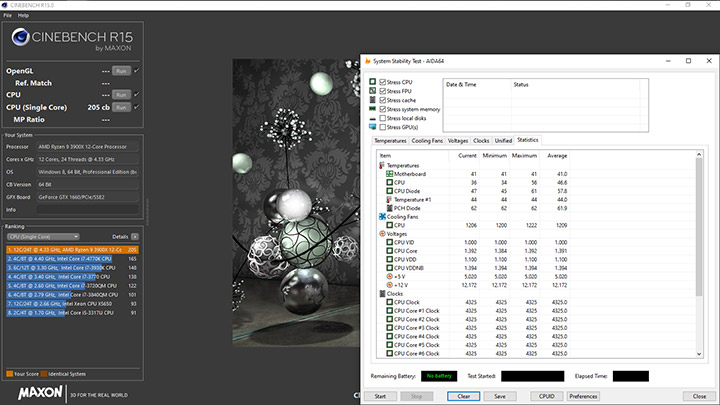Click the CPUID button
Viewport: 720px width, 405px height.
pyautogui.click(x=547, y=396)
